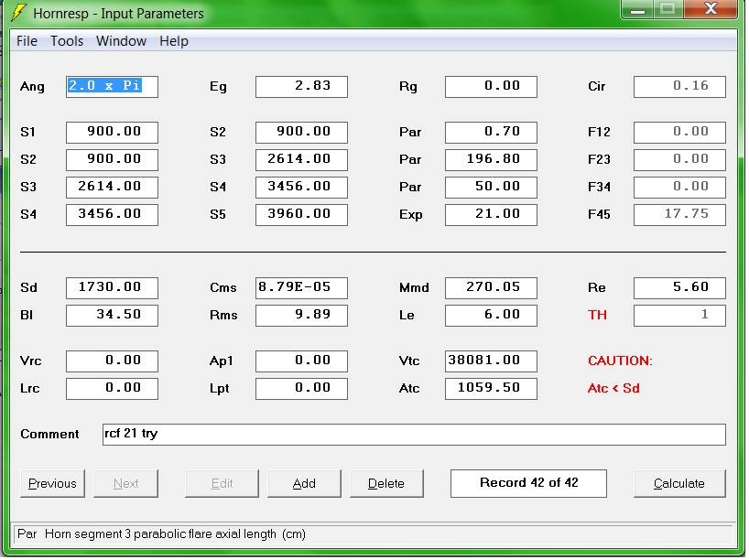Click the second-row S3 field showing 2614.00
This screenshot has width=749, height=560.
point(301,160)
